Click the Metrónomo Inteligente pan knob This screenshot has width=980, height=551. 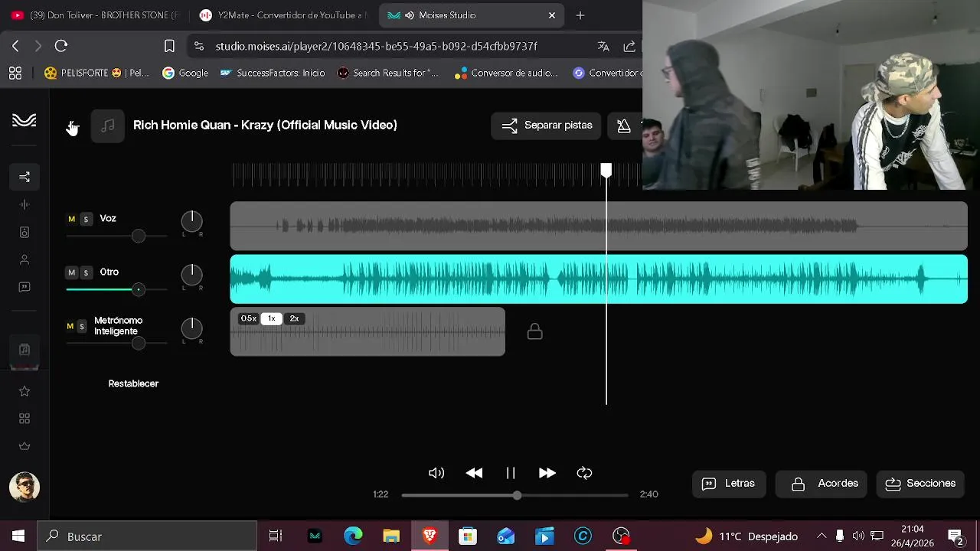[x=192, y=328]
